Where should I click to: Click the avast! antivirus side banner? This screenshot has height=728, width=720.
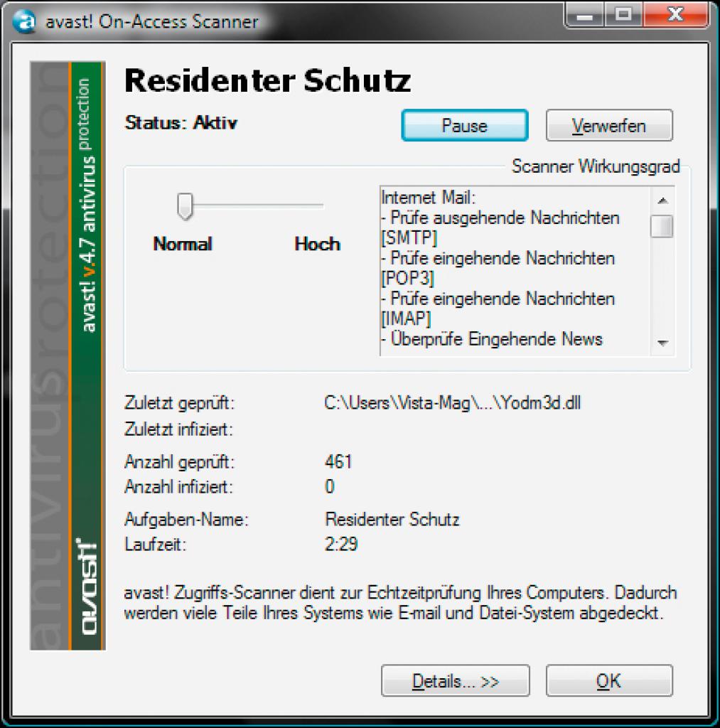(x=68, y=355)
